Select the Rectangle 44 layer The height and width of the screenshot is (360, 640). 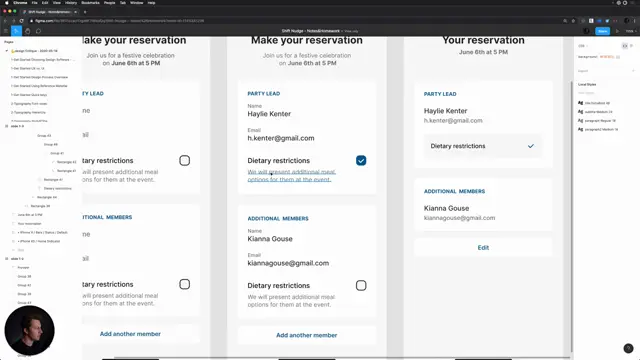[47, 197]
